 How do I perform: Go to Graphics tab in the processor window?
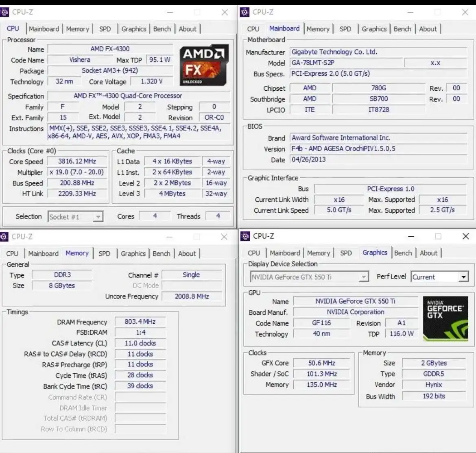(x=133, y=29)
